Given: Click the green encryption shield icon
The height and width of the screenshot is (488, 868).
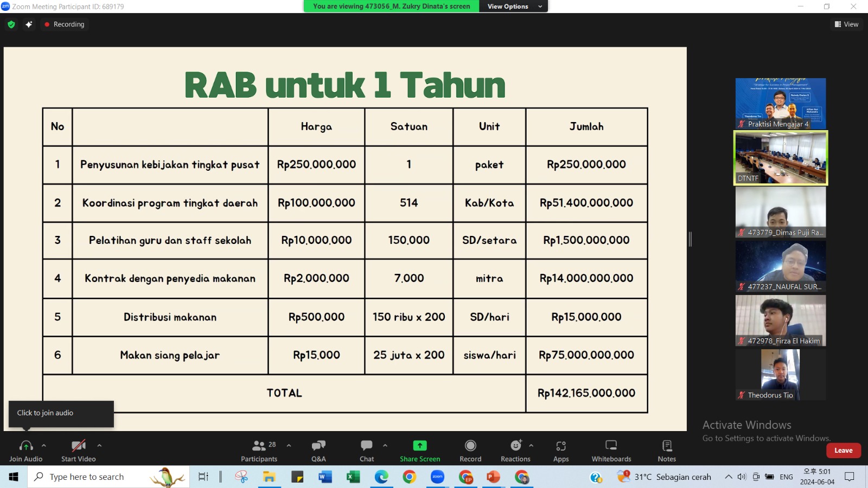Looking at the screenshot, I should pyautogui.click(x=11, y=24).
